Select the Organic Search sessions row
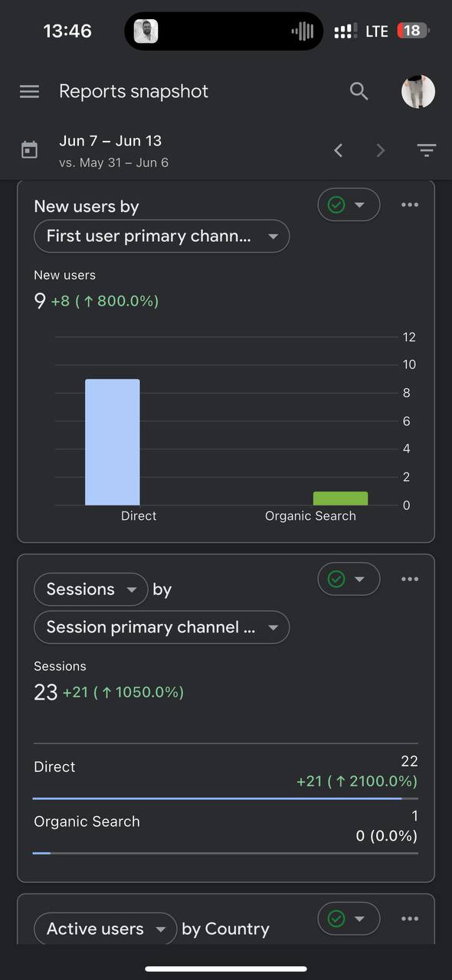Viewport: 452px width, 980px height. tap(226, 828)
